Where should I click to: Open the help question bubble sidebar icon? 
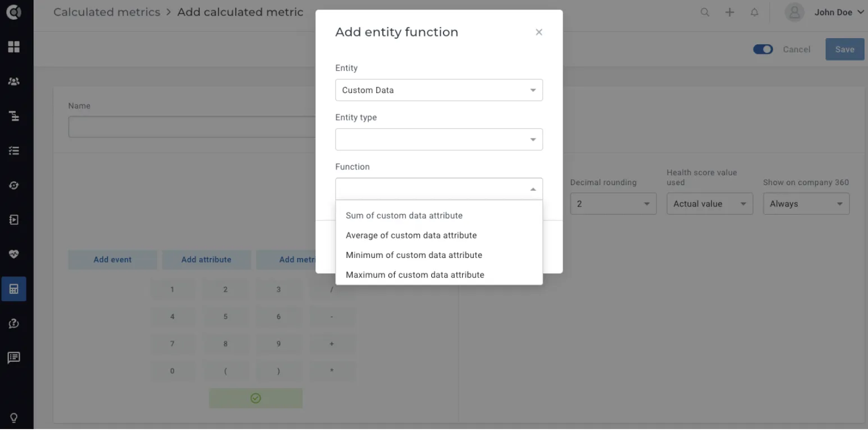tap(13, 324)
